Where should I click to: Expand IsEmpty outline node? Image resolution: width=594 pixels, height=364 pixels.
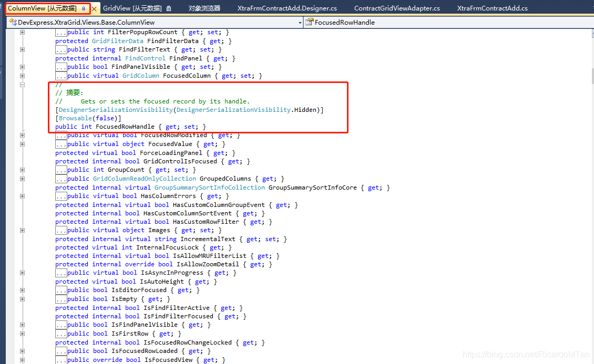pos(23,299)
